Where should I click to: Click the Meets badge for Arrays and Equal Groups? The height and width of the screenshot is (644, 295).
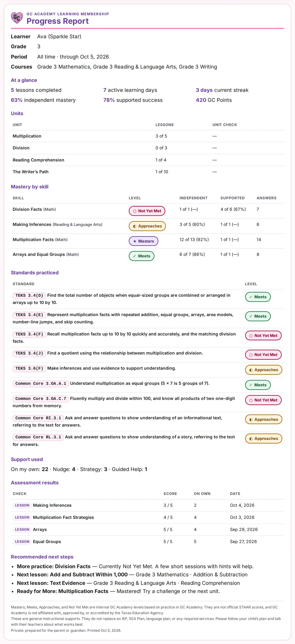tap(142, 256)
